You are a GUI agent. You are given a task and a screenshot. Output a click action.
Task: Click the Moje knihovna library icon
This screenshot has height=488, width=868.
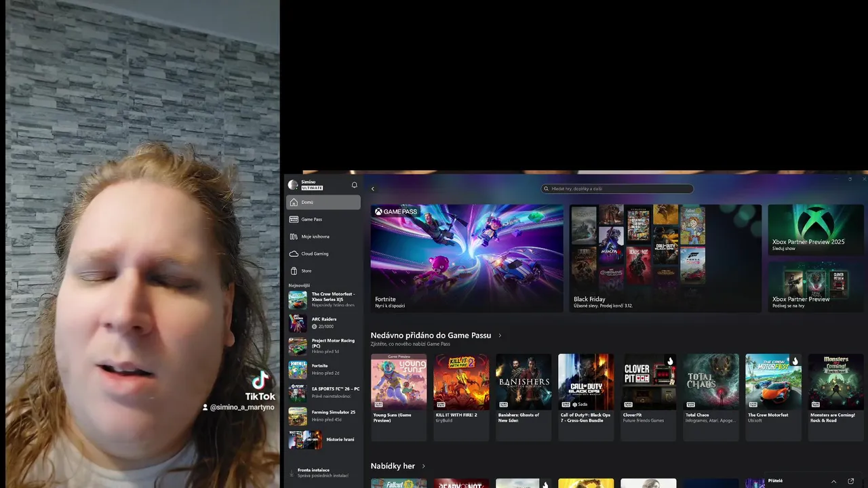pyautogui.click(x=294, y=237)
